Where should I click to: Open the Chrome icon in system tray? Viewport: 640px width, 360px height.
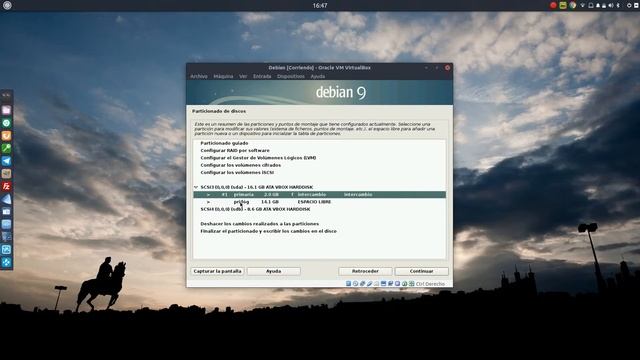(x=573, y=5)
